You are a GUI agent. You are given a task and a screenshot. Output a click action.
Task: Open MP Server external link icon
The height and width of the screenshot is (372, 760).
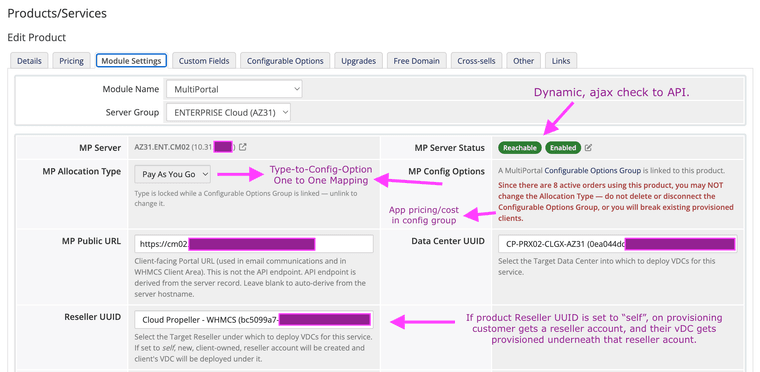click(243, 147)
